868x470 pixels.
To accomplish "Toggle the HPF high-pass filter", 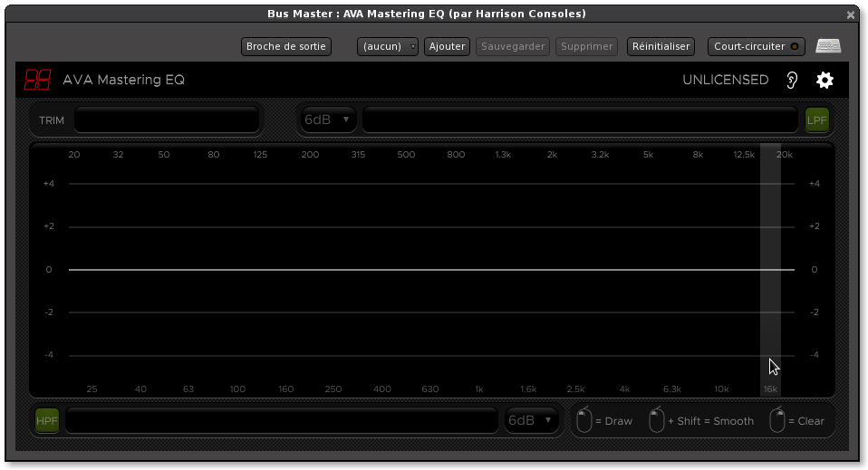I will coord(47,421).
